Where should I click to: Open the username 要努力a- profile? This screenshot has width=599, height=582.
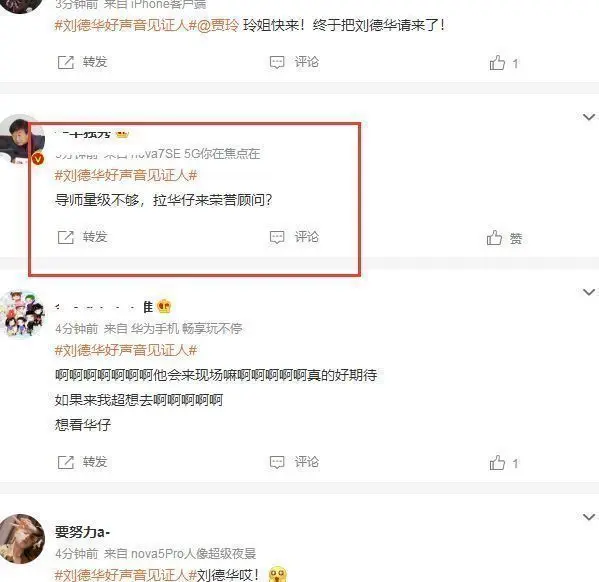click(83, 532)
